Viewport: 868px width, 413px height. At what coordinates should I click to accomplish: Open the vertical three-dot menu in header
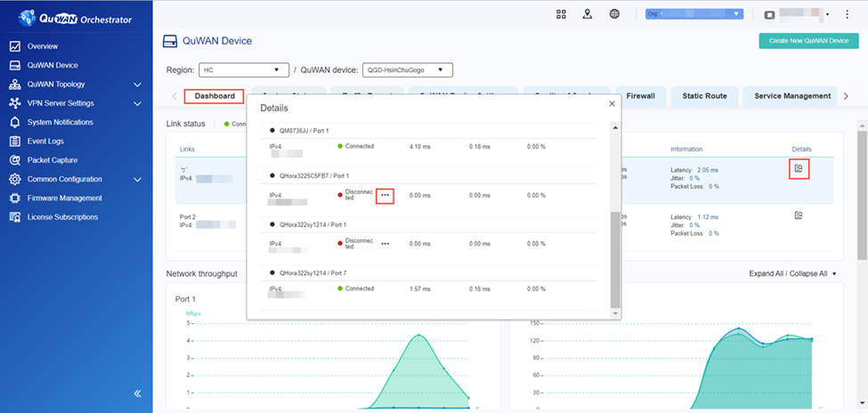pyautogui.click(x=847, y=14)
